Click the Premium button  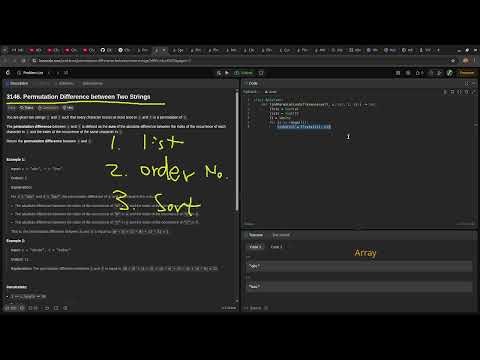point(467,73)
